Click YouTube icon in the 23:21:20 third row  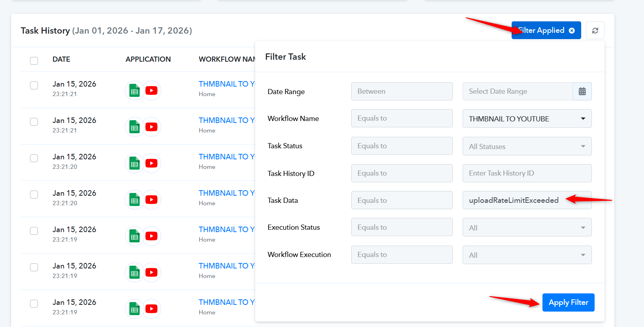[x=151, y=163]
